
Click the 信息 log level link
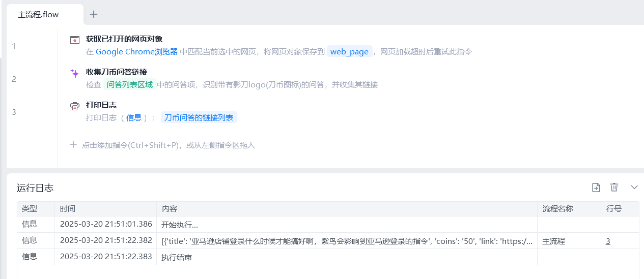click(134, 118)
